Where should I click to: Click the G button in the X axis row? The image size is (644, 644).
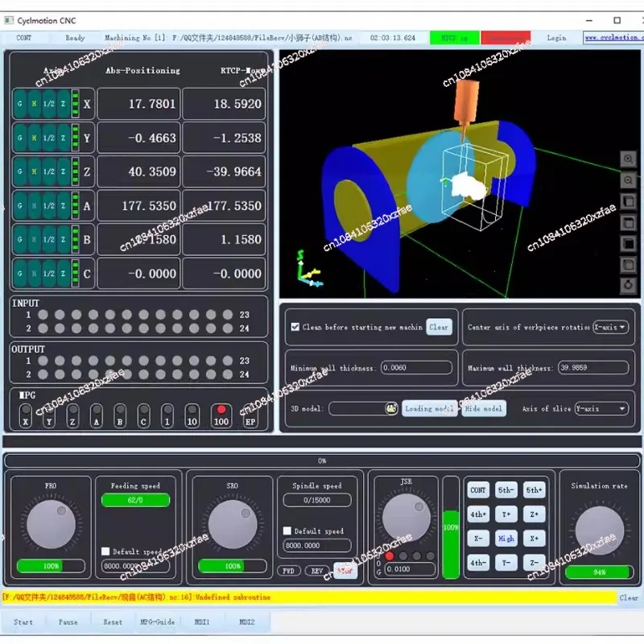tap(19, 104)
